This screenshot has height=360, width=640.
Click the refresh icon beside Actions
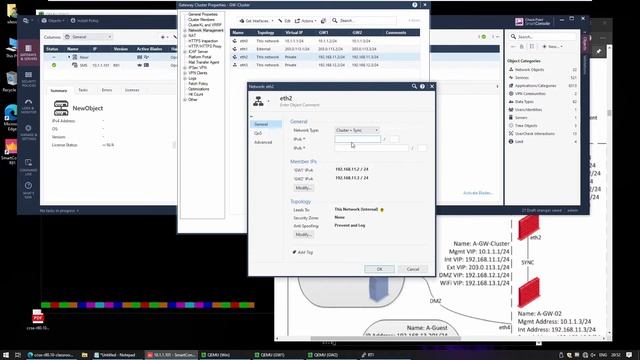323,20
